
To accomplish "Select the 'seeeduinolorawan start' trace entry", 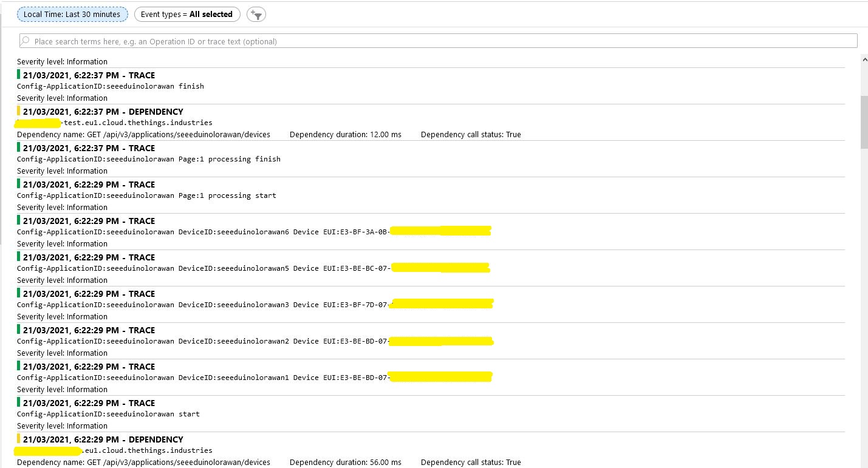I will tap(108, 414).
